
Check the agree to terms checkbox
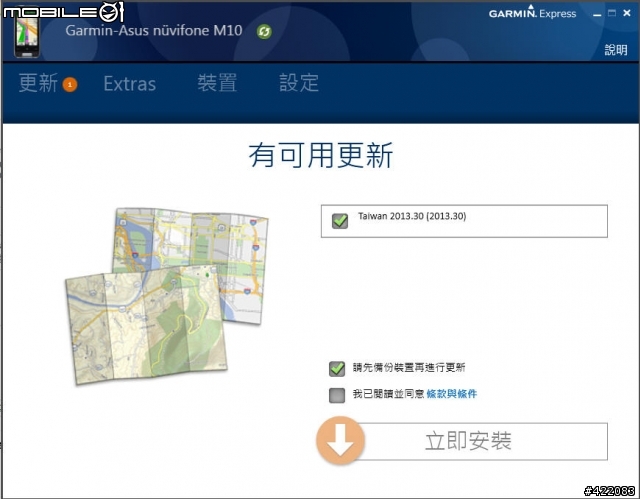(x=337, y=395)
